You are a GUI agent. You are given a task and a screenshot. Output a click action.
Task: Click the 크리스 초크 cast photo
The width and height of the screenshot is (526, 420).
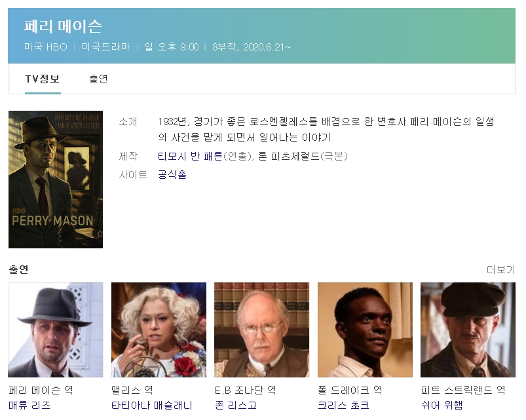[365, 330]
